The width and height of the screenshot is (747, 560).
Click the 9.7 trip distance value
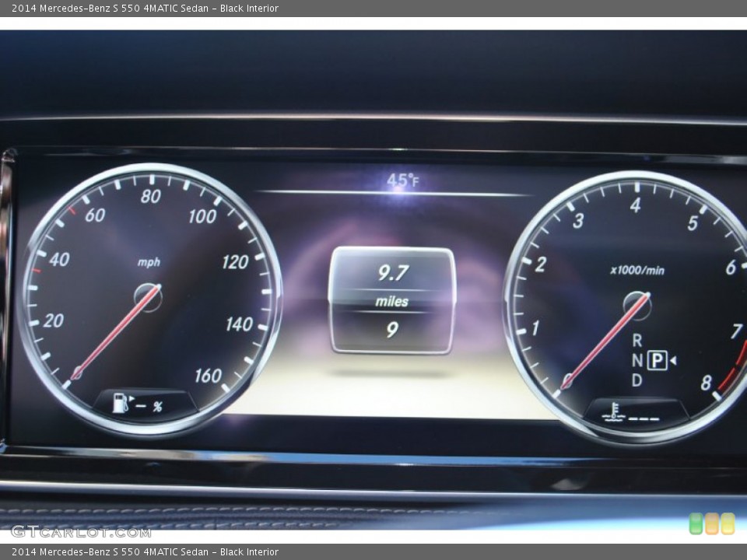pyautogui.click(x=393, y=273)
